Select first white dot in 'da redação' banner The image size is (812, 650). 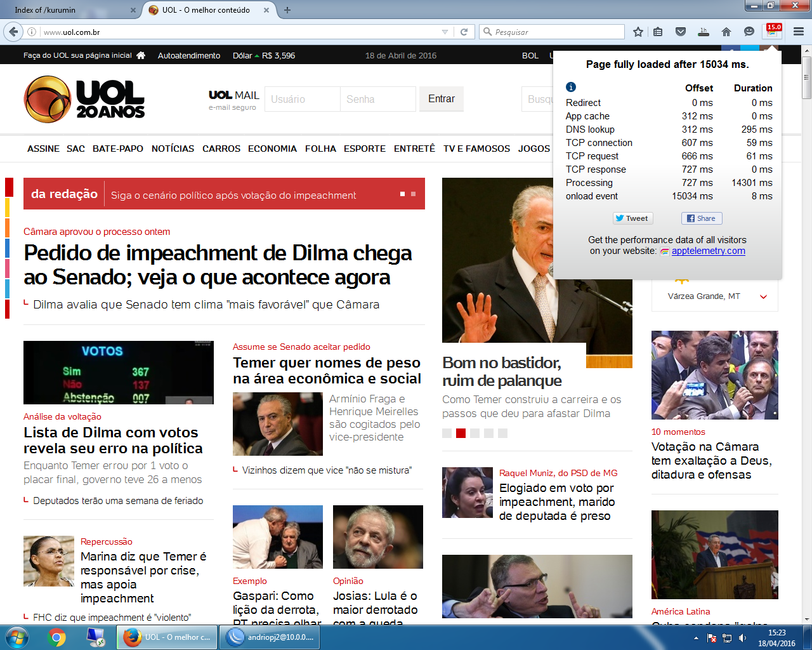point(402,194)
